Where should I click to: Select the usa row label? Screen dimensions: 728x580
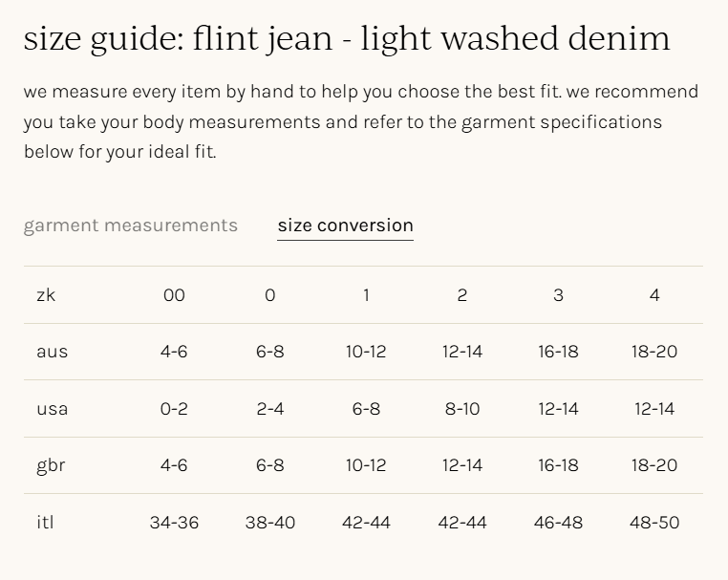pyautogui.click(x=53, y=409)
